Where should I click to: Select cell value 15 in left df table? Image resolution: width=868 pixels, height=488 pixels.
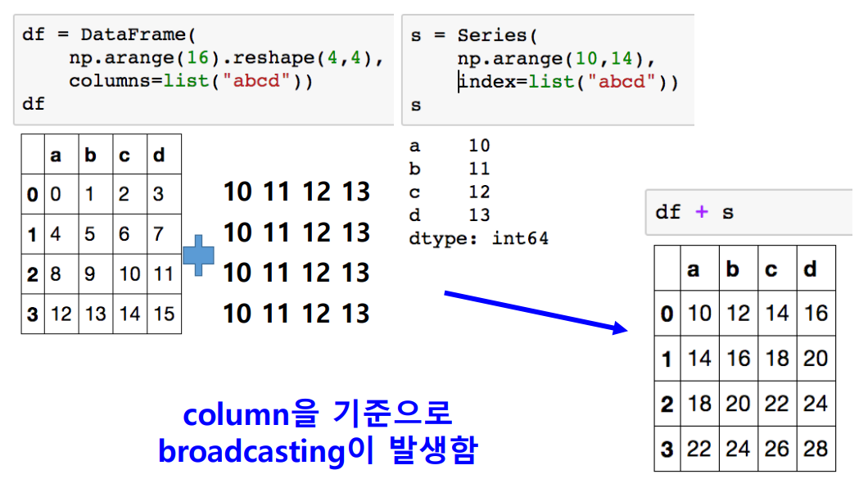(x=165, y=314)
